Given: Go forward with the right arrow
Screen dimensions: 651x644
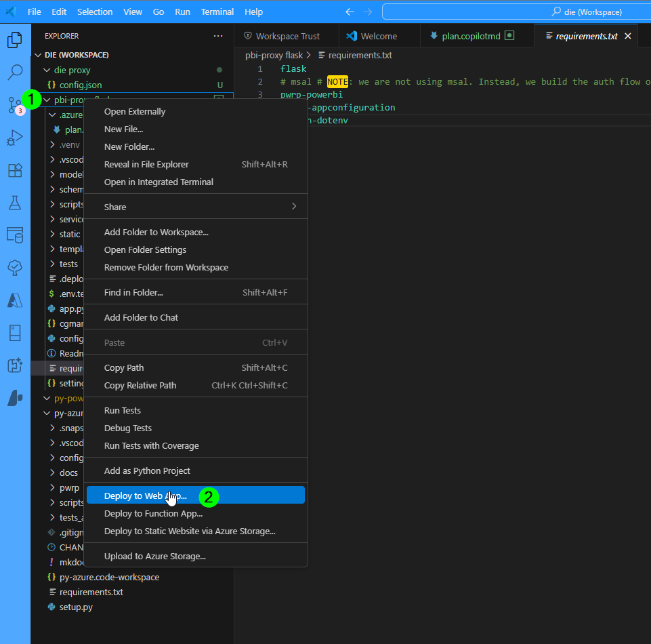Looking at the screenshot, I should click(368, 12).
